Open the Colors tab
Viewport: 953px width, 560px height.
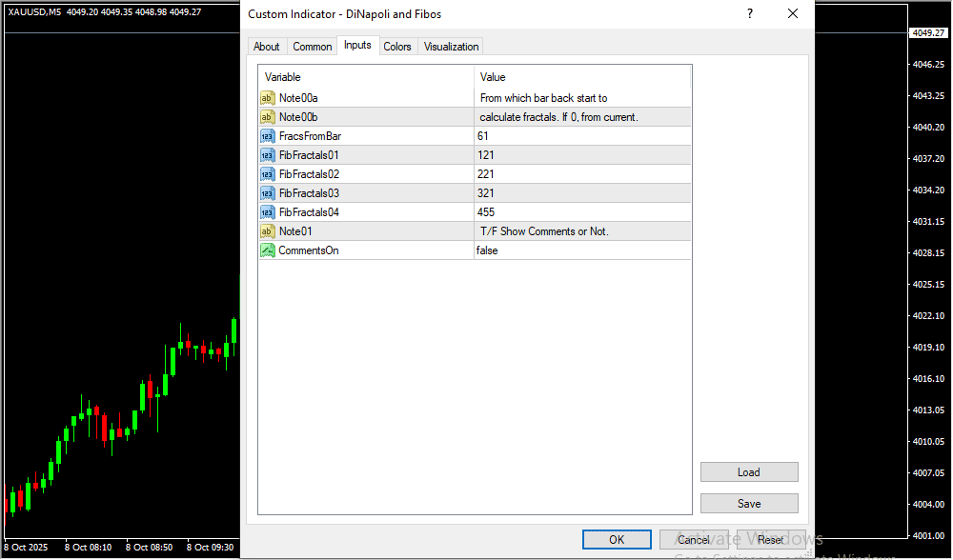[x=397, y=47]
